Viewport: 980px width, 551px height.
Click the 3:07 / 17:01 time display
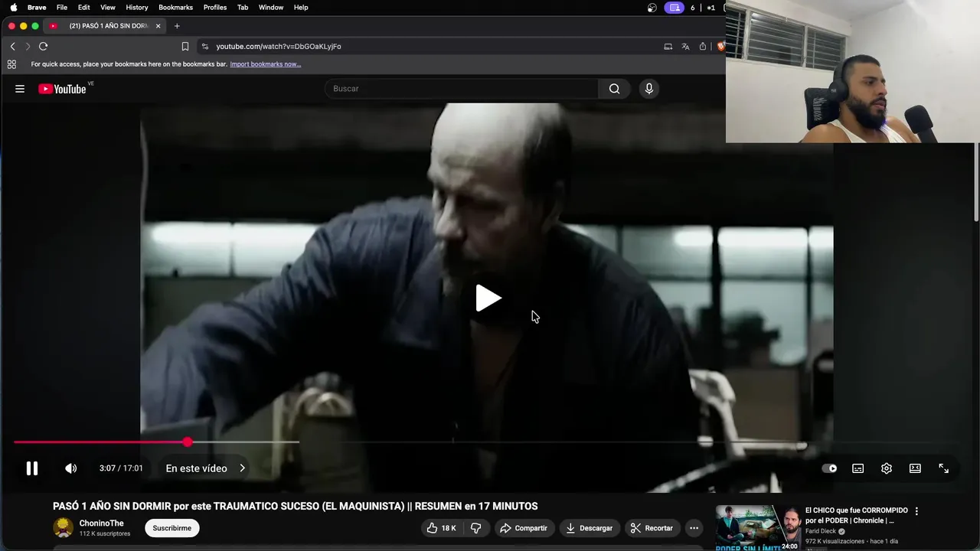pos(121,468)
